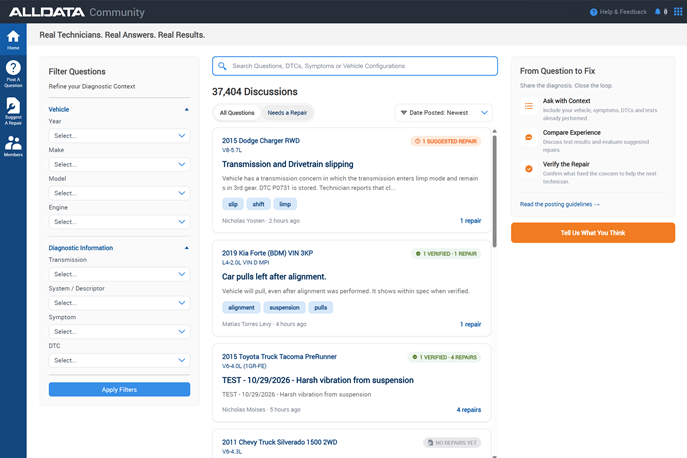Image resolution: width=687 pixels, height=458 pixels.
Task: Click the Compare Experience chat icon
Action: click(529, 138)
